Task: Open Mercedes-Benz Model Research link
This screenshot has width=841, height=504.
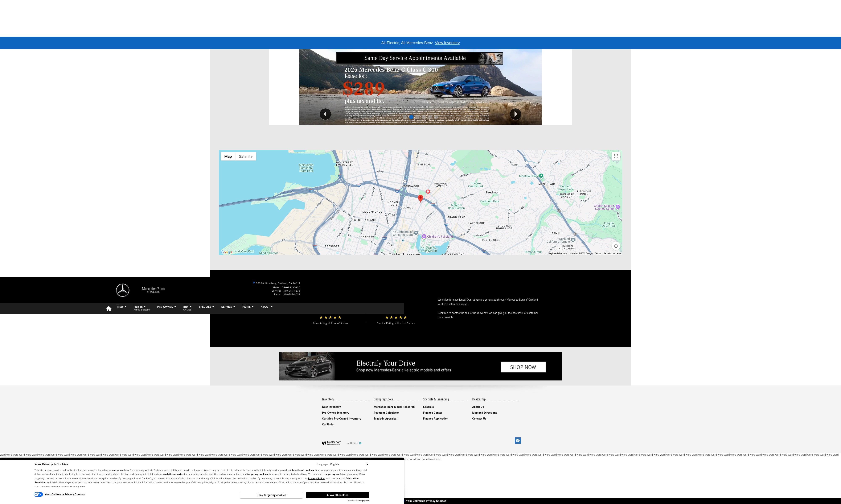Action: [394, 407]
